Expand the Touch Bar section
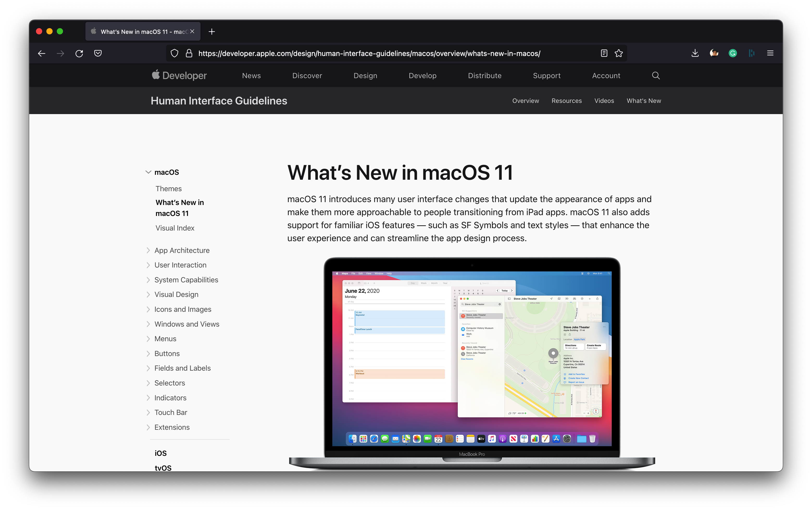 pyautogui.click(x=148, y=413)
